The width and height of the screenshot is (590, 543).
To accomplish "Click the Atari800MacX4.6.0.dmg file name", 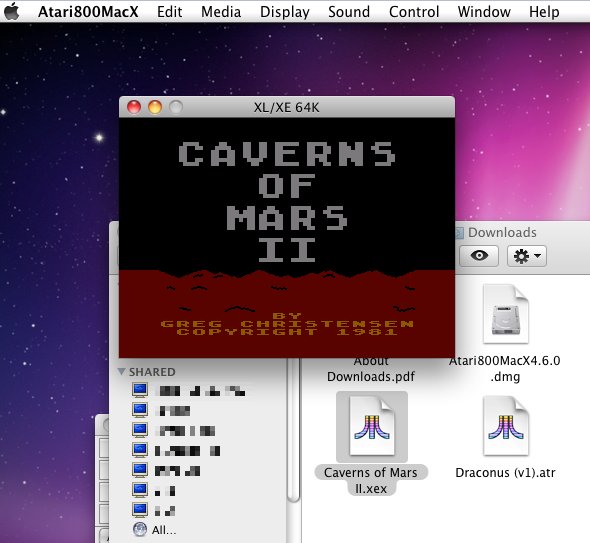I will 505,368.
